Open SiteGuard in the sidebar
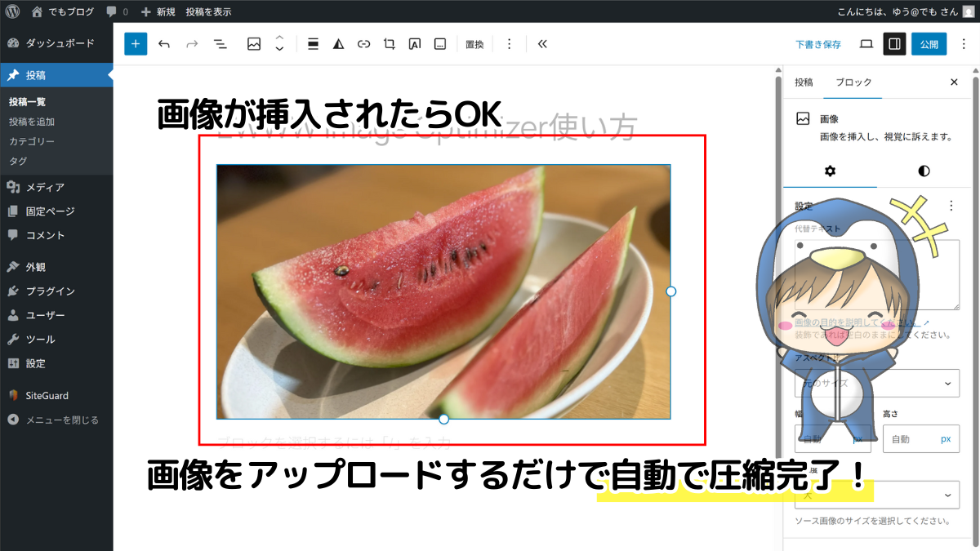The width and height of the screenshot is (980, 551). (x=56, y=395)
